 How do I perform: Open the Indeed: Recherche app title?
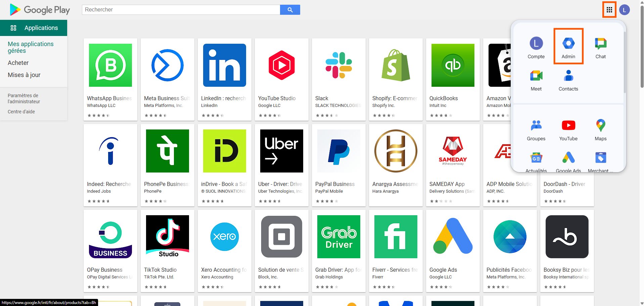tap(109, 184)
